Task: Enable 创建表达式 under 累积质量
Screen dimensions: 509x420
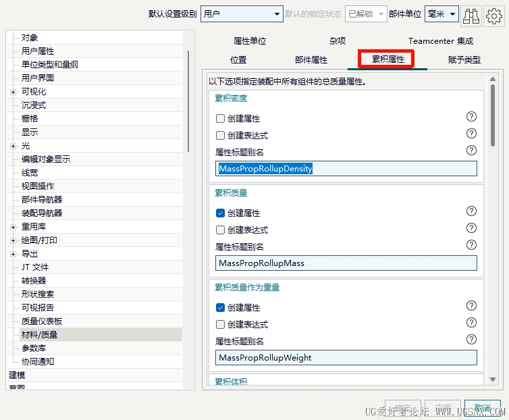Action: pyautogui.click(x=220, y=230)
